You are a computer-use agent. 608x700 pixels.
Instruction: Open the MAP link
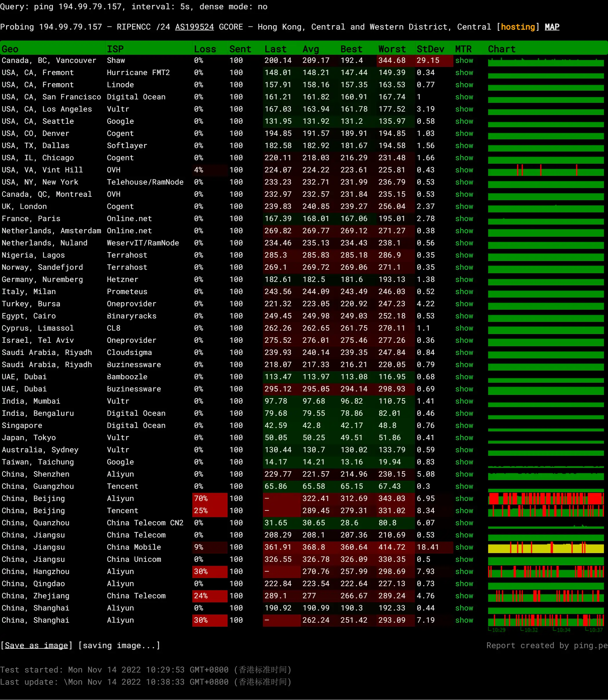tap(552, 27)
